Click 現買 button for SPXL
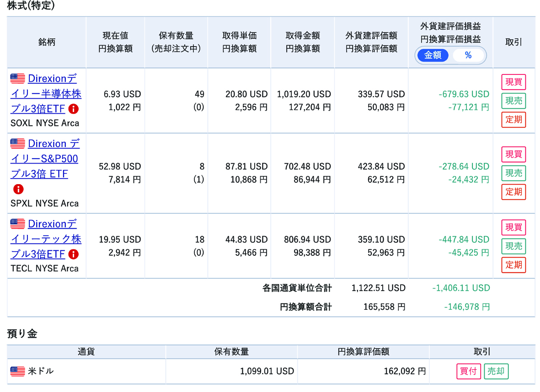The width and height of the screenshot is (540, 392). 513,154
